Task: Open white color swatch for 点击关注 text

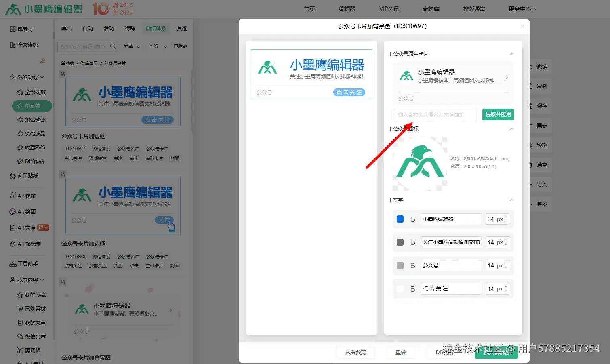Action: 400,289
